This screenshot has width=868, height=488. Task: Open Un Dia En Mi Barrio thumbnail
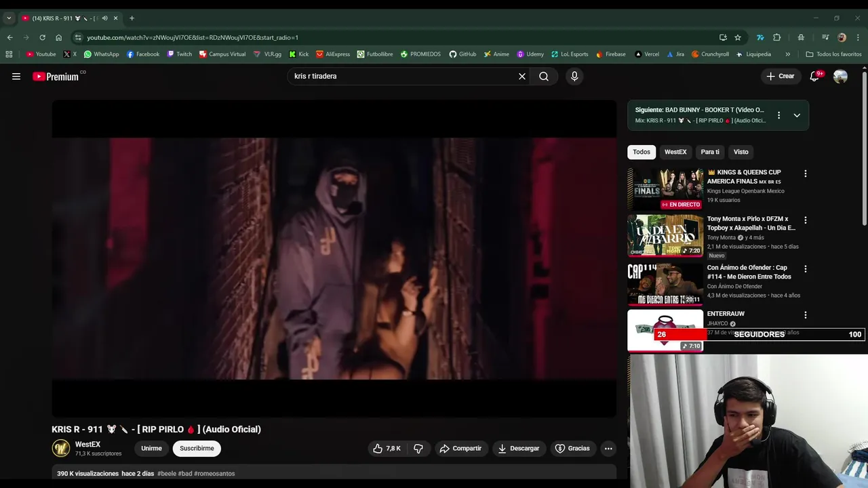665,236
